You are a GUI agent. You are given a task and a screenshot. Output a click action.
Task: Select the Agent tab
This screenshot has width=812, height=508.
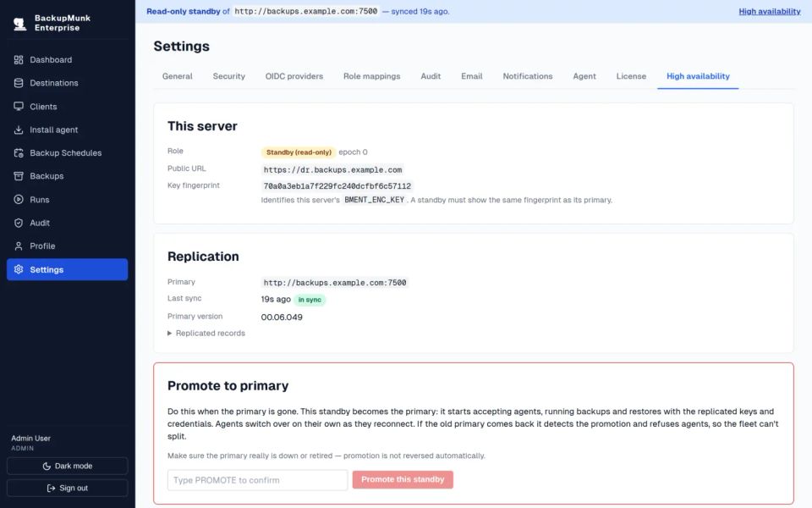tap(584, 76)
